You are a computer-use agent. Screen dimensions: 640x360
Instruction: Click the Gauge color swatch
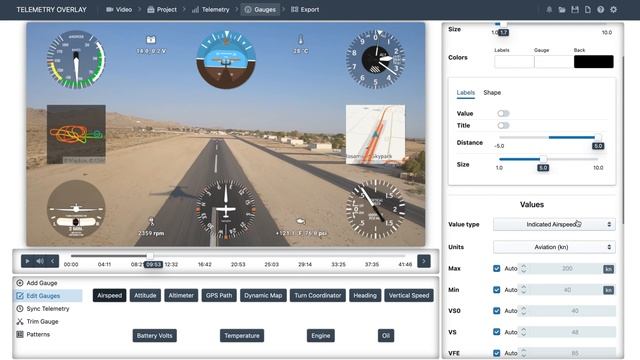[554, 62]
